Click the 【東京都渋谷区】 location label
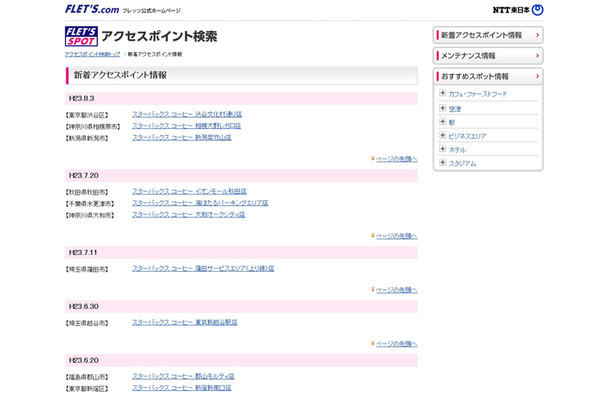 pos(87,115)
